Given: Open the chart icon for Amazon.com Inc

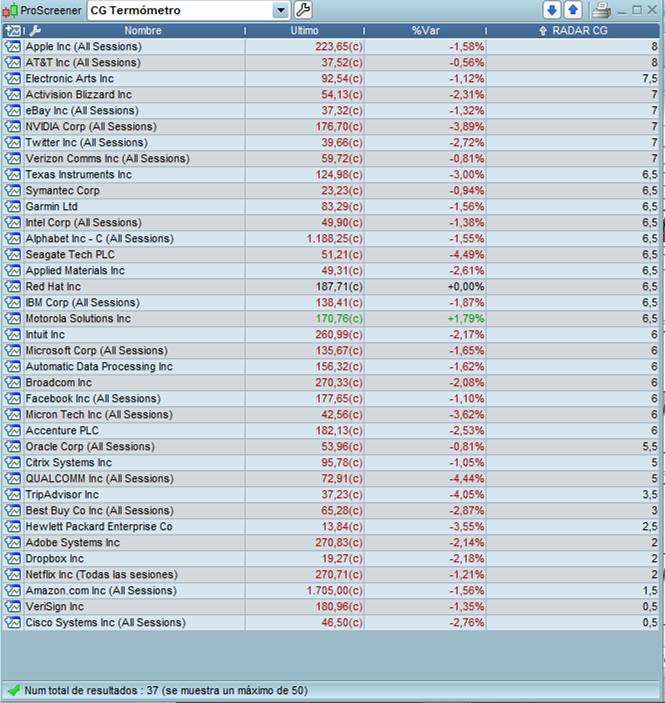Looking at the screenshot, I should (13, 590).
